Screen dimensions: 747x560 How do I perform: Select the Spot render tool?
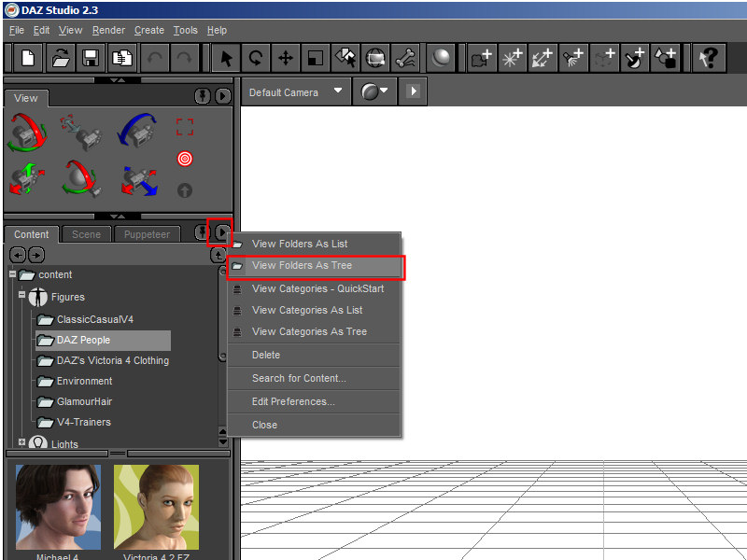pos(375,58)
